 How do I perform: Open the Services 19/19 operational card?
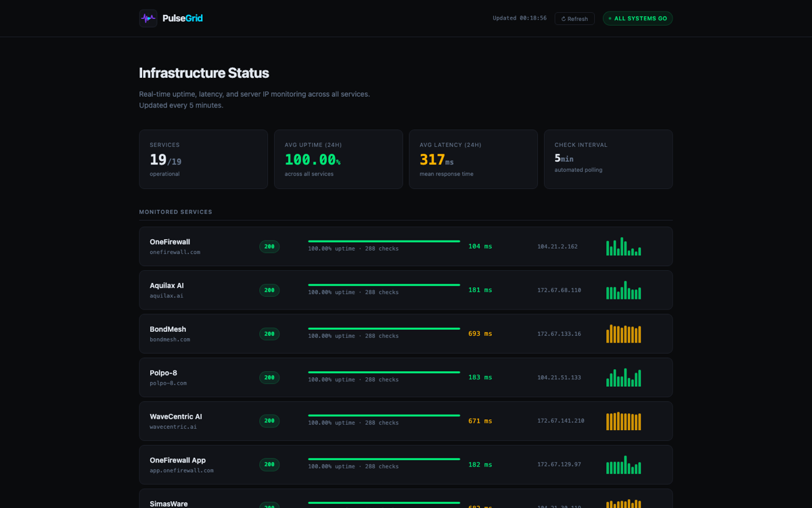point(204,159)
